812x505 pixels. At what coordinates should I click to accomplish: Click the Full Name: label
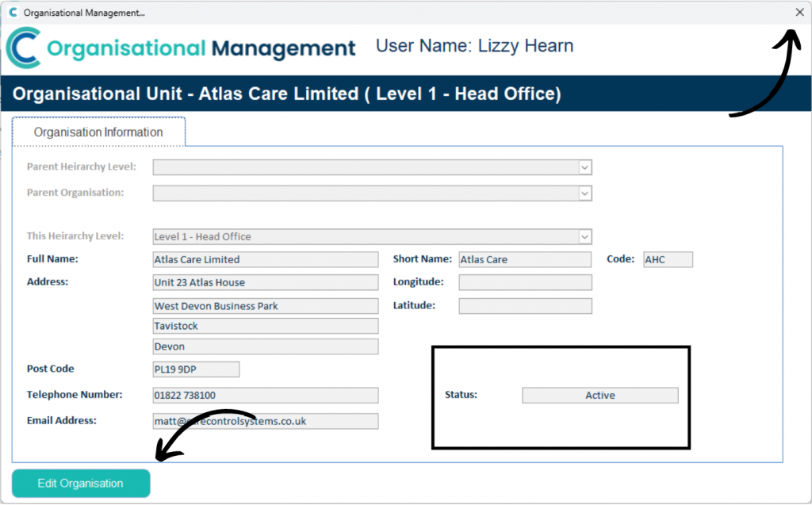[x=52, y=259]
